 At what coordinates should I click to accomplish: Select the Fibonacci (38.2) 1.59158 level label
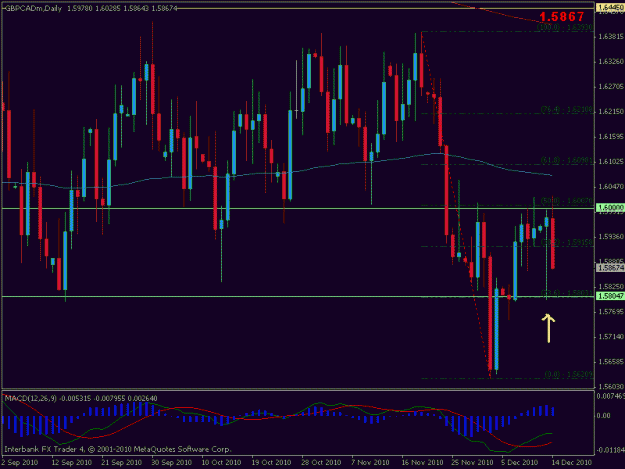pyautogui.click(x=567, y=242)
